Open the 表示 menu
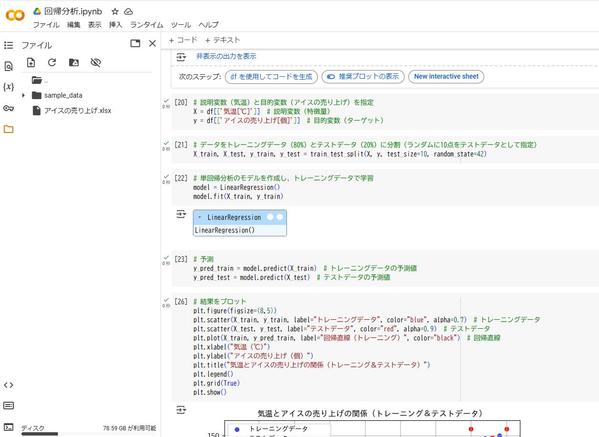Image resolution: width=599 pixels, height=437 pixels. (x=95, y=25)
